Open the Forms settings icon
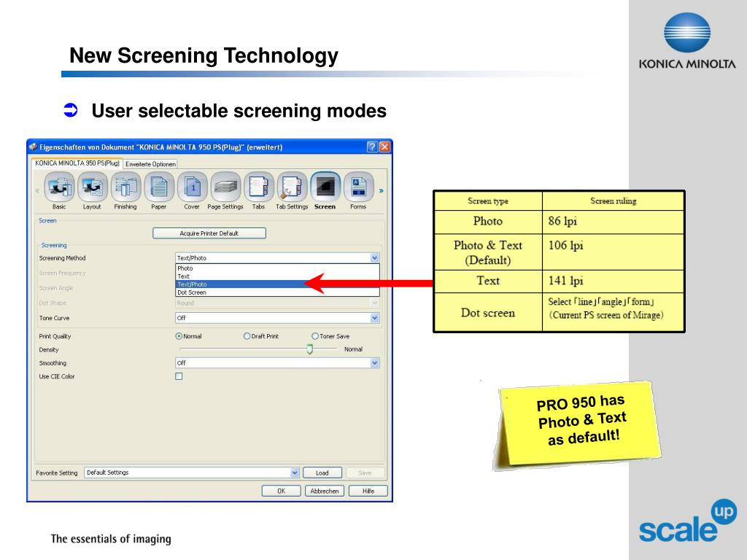Screen dimensions: 747x560 [358, 191]
